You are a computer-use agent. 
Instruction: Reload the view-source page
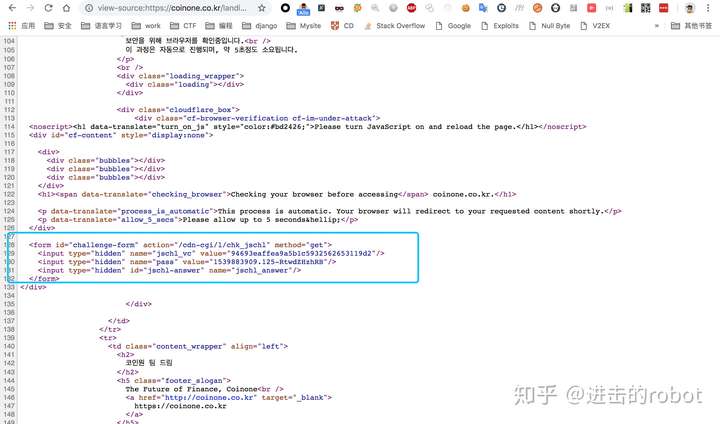(x=48, y=8)
